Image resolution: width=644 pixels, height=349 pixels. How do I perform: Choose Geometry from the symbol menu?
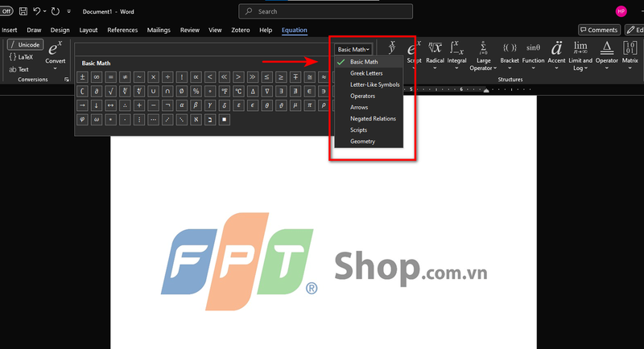[369, 141]
